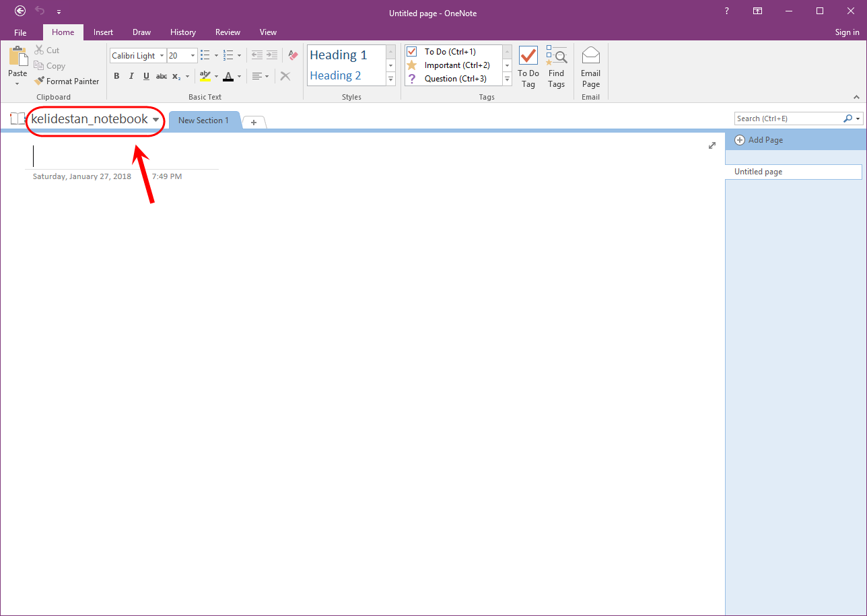The height and width of the screenshot is (616, 867).
Task: Switch to the History ribbon tab
Action: click(x=183, y=32)
